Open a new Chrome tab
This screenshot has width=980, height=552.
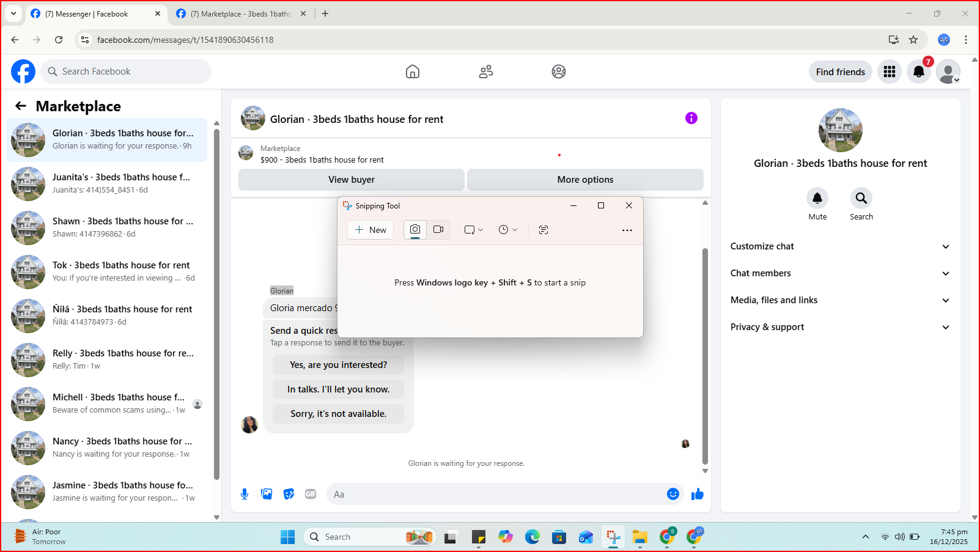325,13
